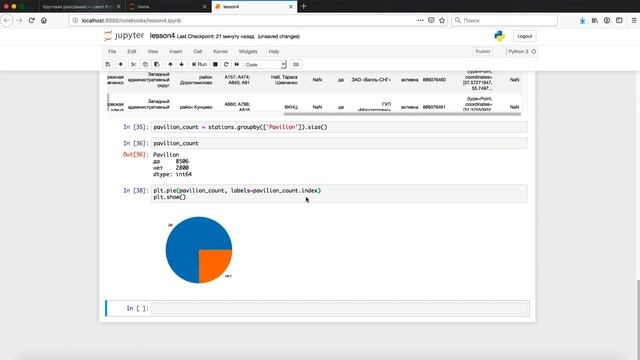Screen dimensions: 640x360
Task: Open the Firefox account icon
Action: point(607,20)
